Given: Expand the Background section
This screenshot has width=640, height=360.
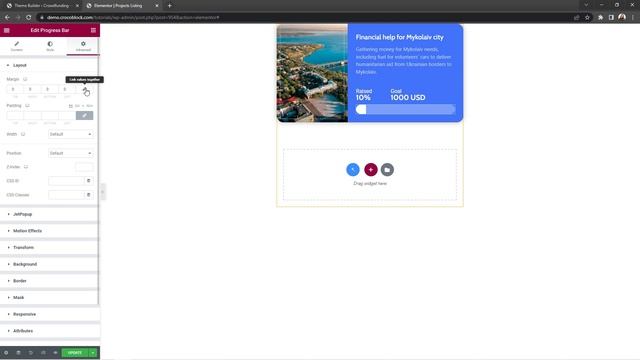Looking at the screenshot, I should pos(49,264).
